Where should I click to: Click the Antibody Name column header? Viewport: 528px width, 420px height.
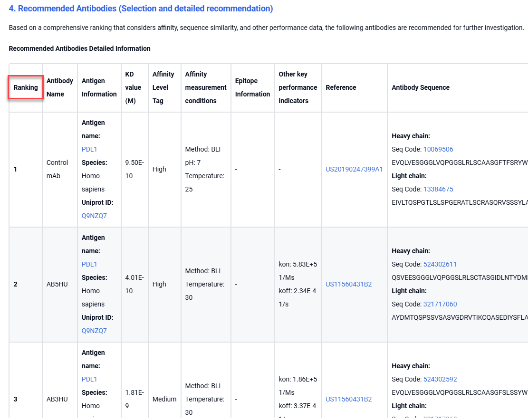point(59,87)
